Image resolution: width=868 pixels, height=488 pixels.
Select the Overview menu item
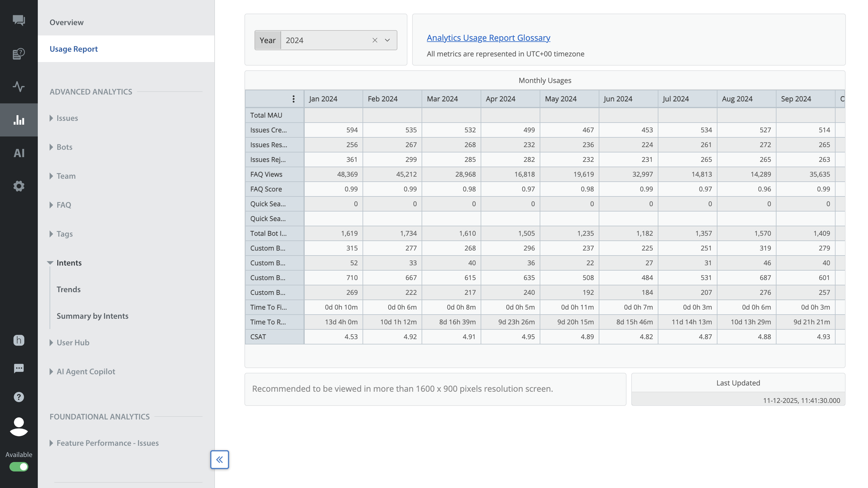(66, 22)
